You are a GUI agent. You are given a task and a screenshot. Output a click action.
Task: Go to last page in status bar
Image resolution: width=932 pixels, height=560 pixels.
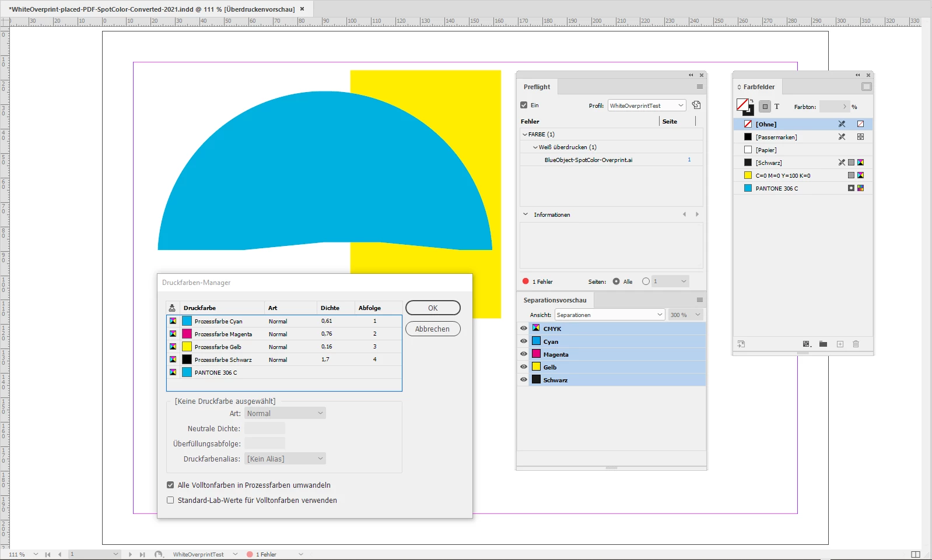pos(142,555)
